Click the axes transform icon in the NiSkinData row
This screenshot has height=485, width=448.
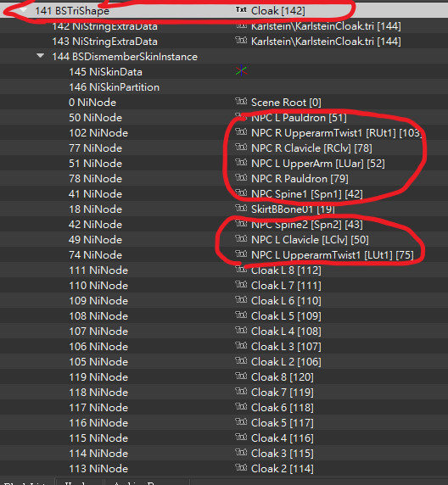[241, 71]
